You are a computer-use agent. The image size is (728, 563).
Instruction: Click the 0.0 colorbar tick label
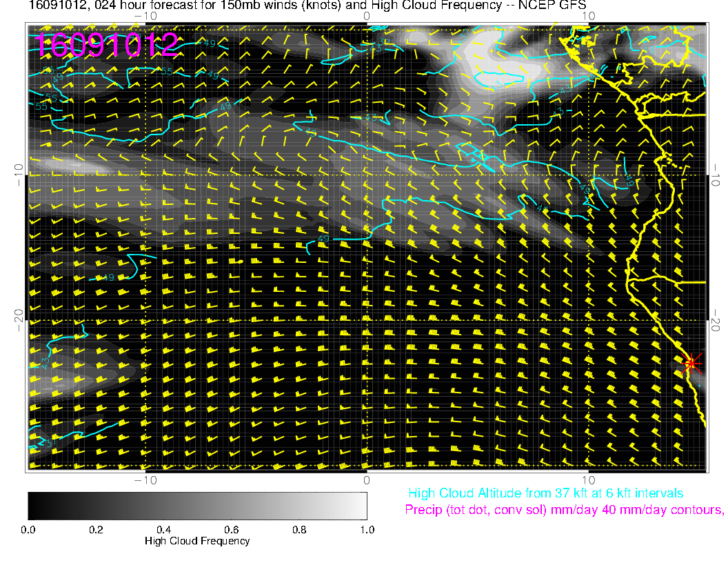[x=28, y=530]
